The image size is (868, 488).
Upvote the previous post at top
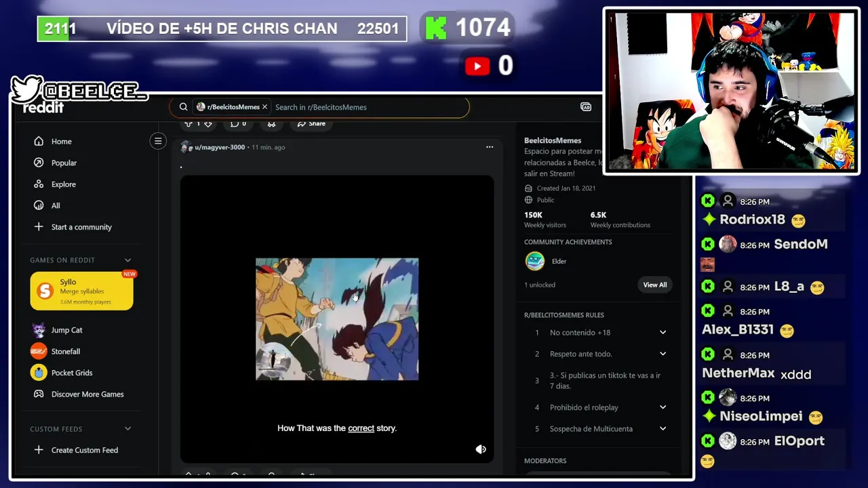pos(189,123)
